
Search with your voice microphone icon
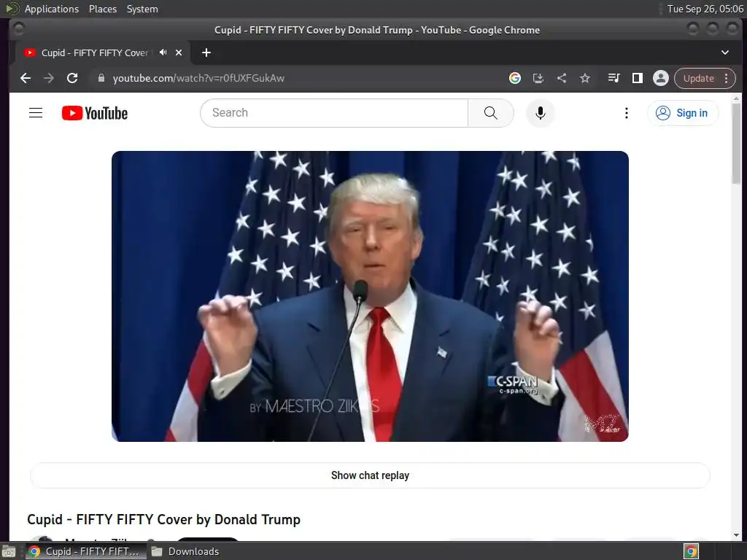pos(541,113)
